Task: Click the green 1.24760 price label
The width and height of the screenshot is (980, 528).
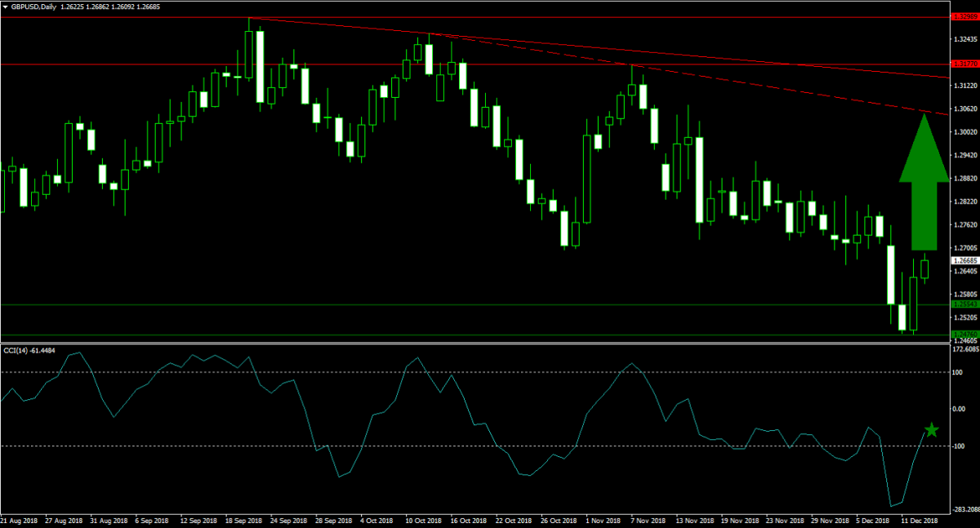Action: pyautogui.click(x=964, y=335)
